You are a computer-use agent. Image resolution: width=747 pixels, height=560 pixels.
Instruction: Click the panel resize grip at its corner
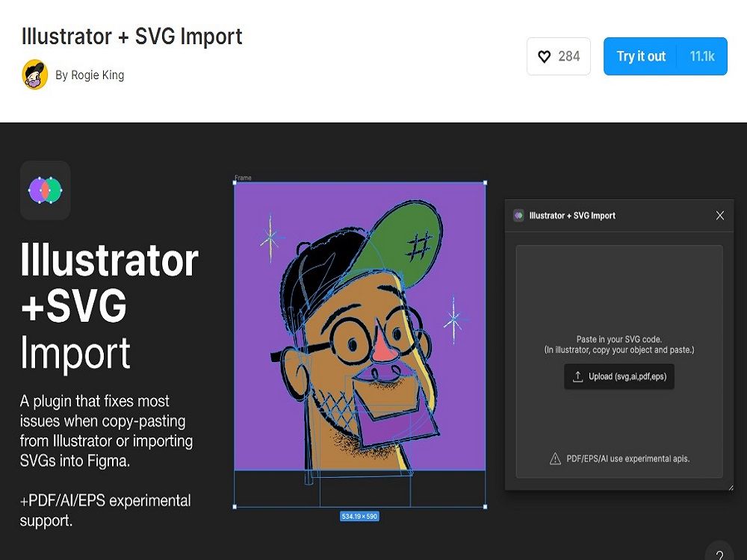(731, 487)
